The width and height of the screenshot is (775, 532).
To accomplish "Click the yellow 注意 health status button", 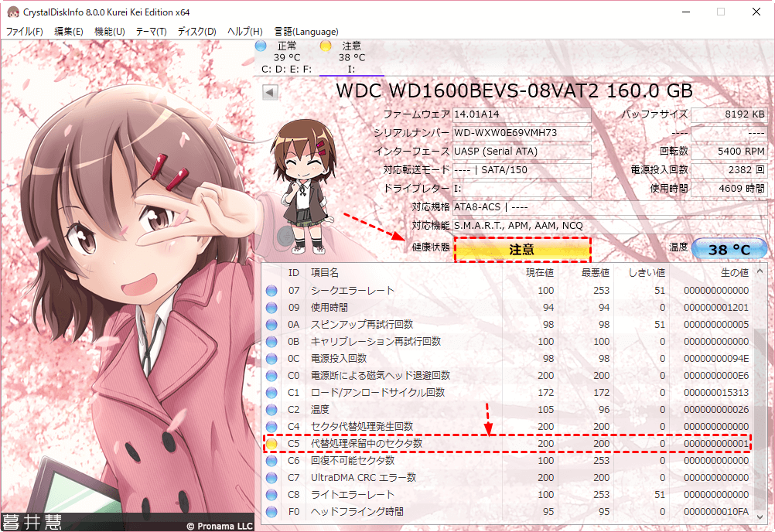I will (522, 250).
